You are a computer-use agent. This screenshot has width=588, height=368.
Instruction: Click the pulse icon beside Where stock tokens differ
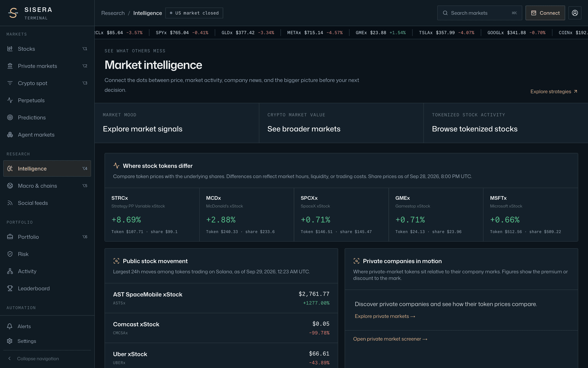click(x=116, y=166)
